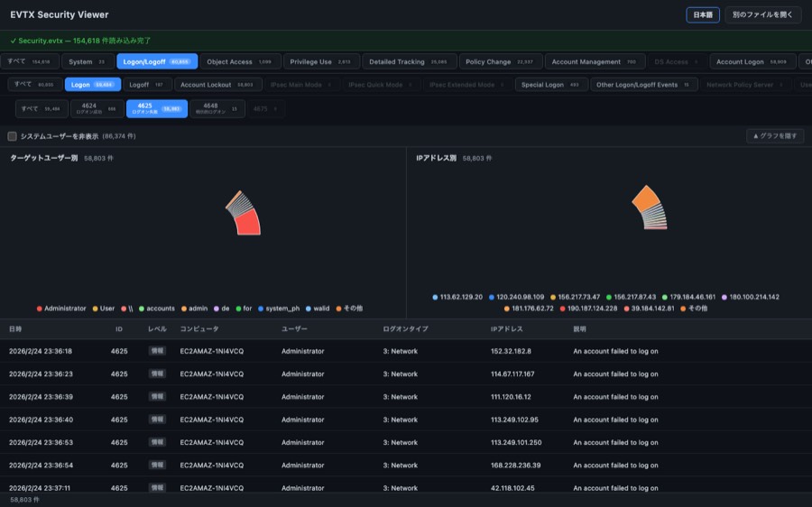812x507 pixels.
Task: Switch to the Detailed Tracking tab
Action: tap(409, 61)
